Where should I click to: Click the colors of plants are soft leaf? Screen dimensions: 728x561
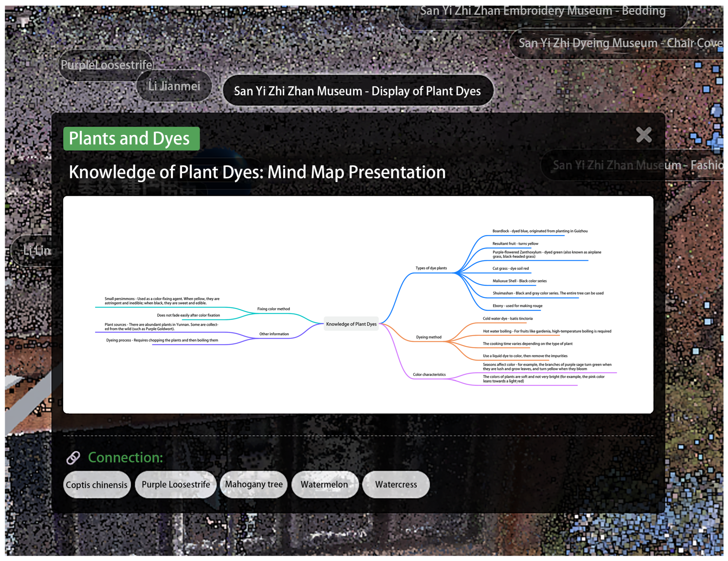[x=543, y=379]
